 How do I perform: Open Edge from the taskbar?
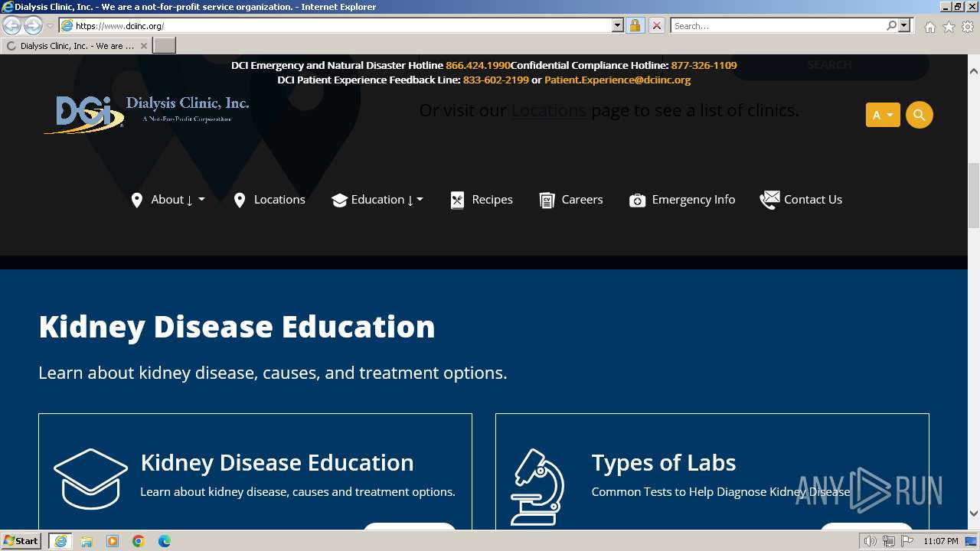(x=165, y=541)
